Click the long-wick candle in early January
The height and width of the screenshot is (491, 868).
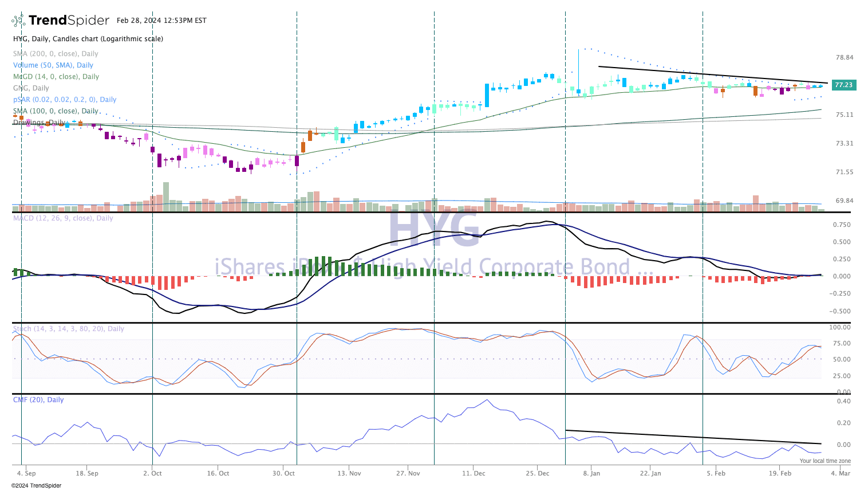pos(578,72)
